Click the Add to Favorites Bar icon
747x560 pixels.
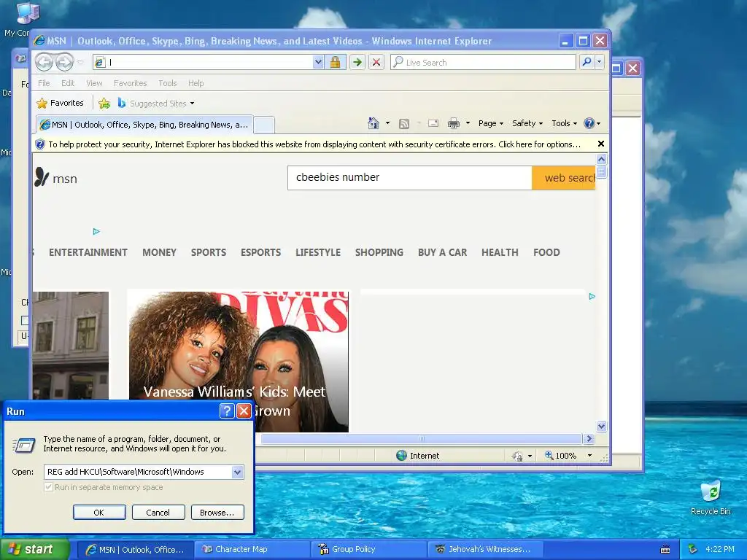[104, 103]
